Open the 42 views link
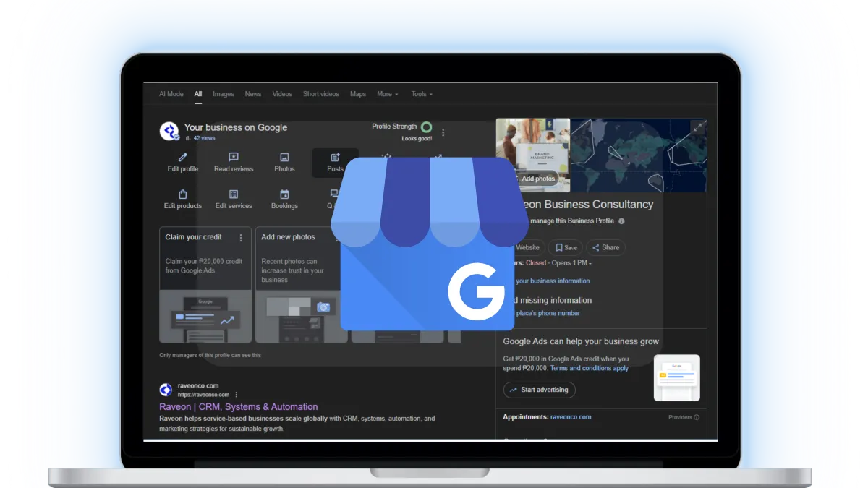The image size is (868, 488). tap(204, 137)
